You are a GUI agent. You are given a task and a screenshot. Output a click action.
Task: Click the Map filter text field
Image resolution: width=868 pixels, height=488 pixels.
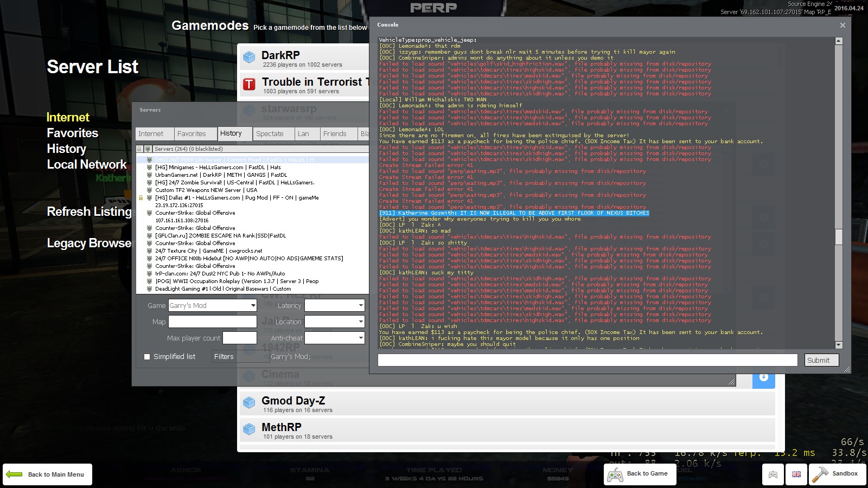[x=213, y=322]
